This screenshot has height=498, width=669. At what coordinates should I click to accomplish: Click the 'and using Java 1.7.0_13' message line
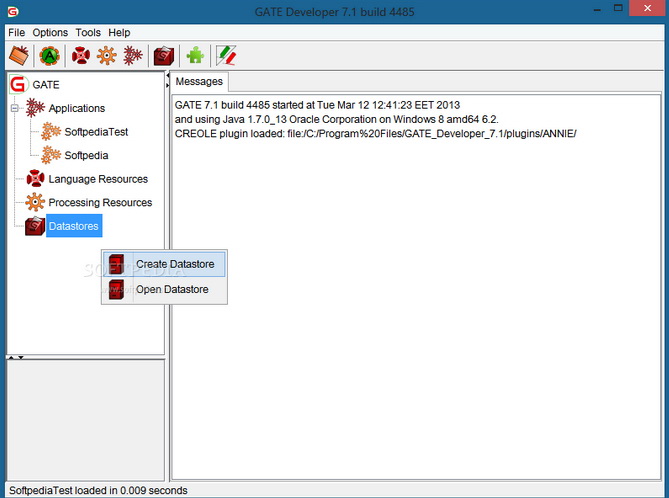coord(337,119)
